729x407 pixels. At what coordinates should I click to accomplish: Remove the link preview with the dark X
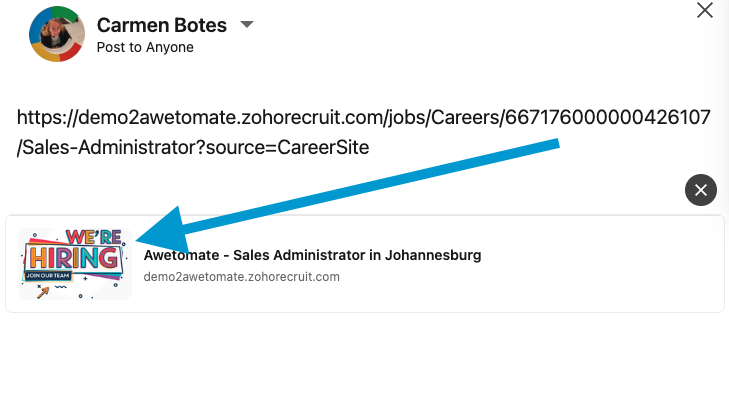[701, 189]
